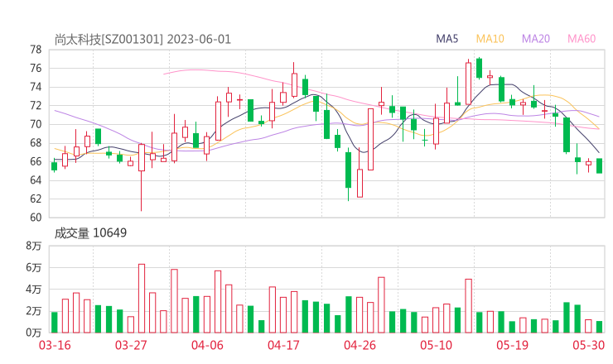This screenshot has width=613, height=364.
Task: Click the MA10 legend label
Action: 490,39
